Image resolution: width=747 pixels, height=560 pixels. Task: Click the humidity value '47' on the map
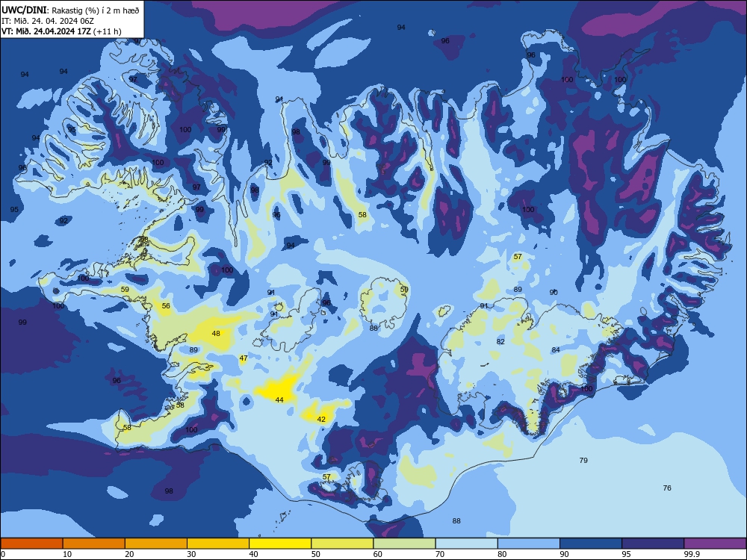coord(244,358)
